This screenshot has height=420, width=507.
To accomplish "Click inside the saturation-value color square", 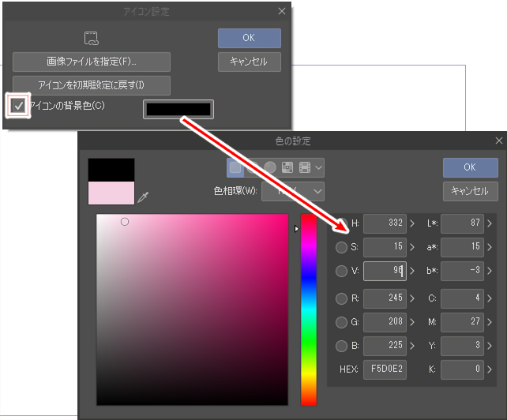I will (192, 309).
